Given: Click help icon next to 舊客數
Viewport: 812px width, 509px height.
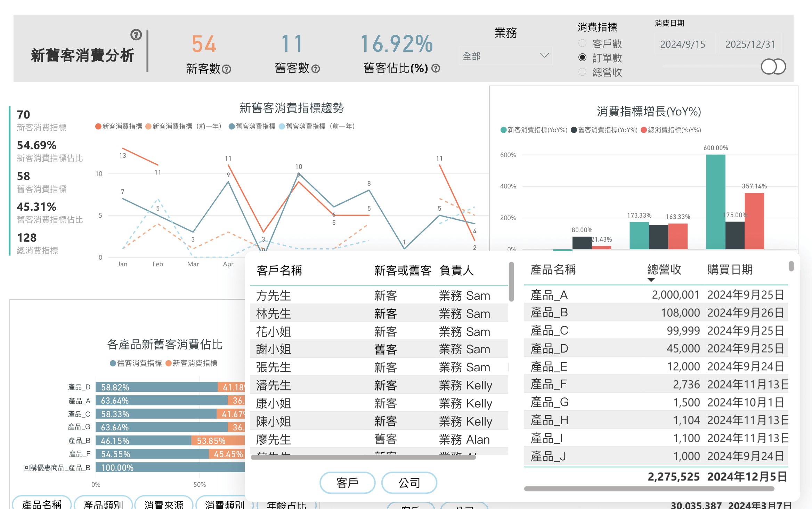Looking at the screenshot, I should click(316, 69).
